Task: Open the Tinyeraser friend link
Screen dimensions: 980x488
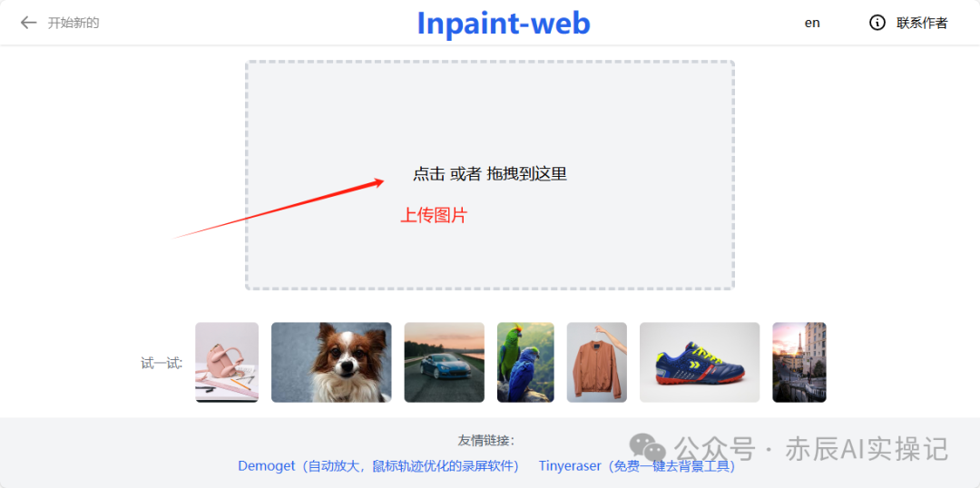Action: pos(637,466)
